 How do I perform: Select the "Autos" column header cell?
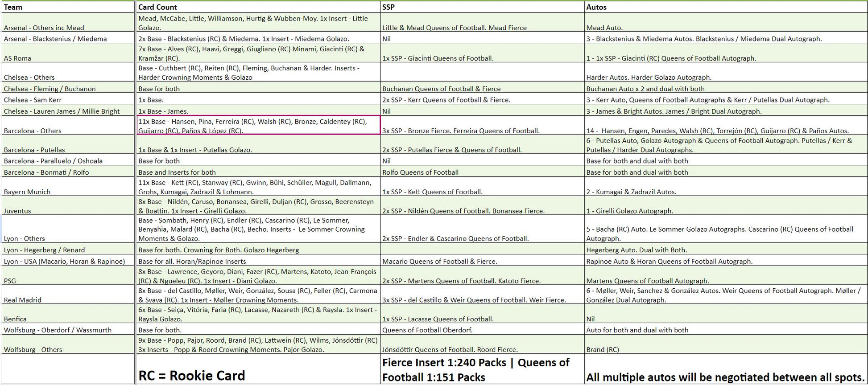click(725, 7)
